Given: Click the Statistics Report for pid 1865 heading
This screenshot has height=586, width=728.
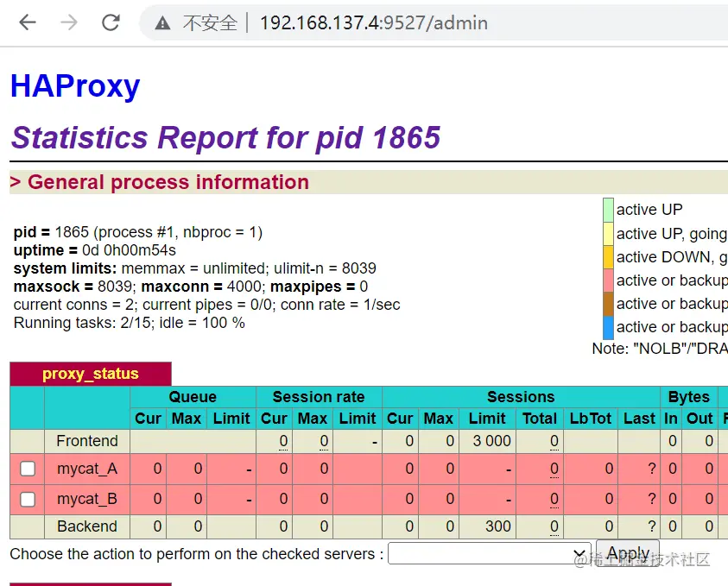Looking at the screenshot, I should [x=225, y=137].
